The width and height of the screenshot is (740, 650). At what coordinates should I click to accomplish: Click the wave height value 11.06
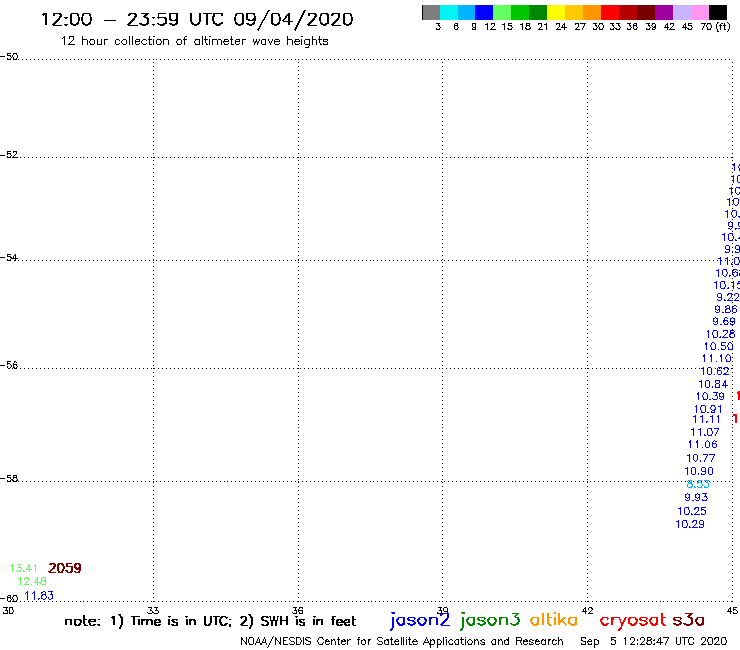tap(703, 445)
